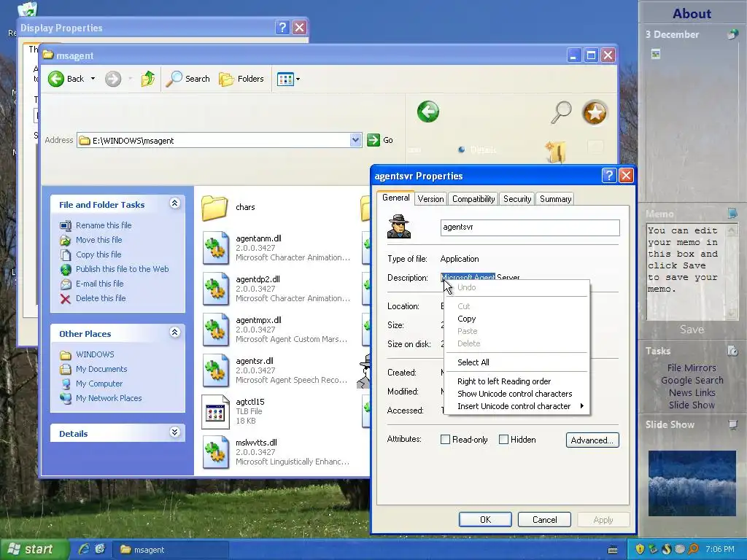
Task: Click Cancel in agentsvr Properties
Action: coord(544,519)
